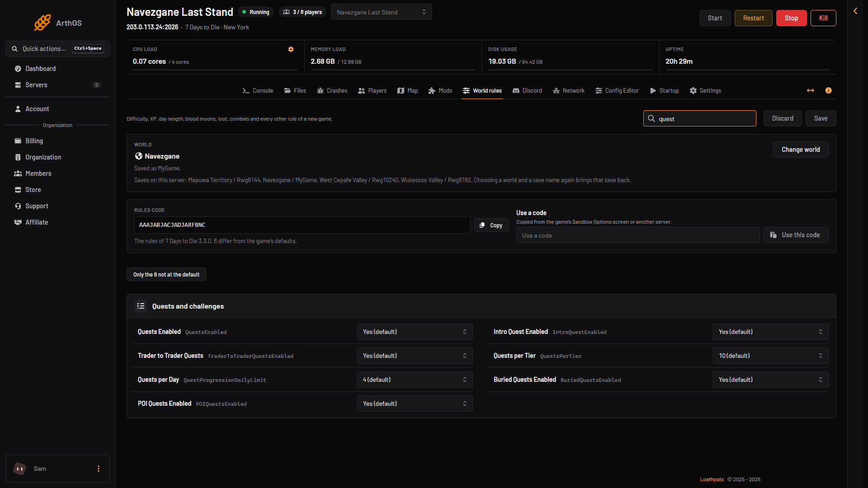Click the Change world button
Viewport: 868px width, 488px height.
click(x=801, y=150)
